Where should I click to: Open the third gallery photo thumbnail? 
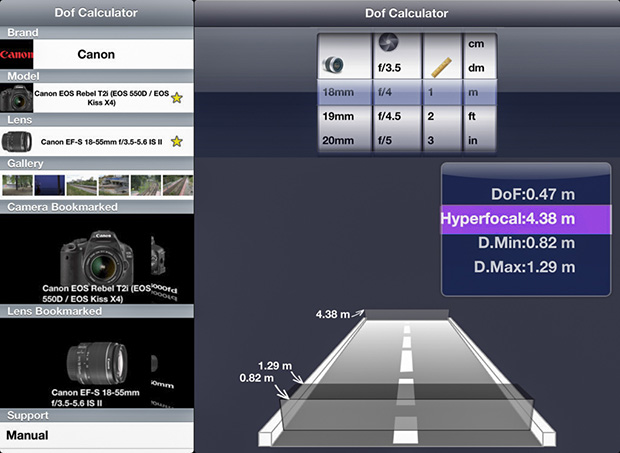(x=81, y=185)
